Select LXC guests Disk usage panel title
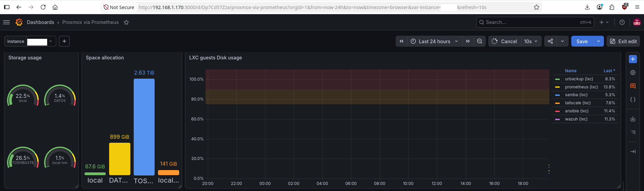 pyautogui.click(x=216, y=58)
